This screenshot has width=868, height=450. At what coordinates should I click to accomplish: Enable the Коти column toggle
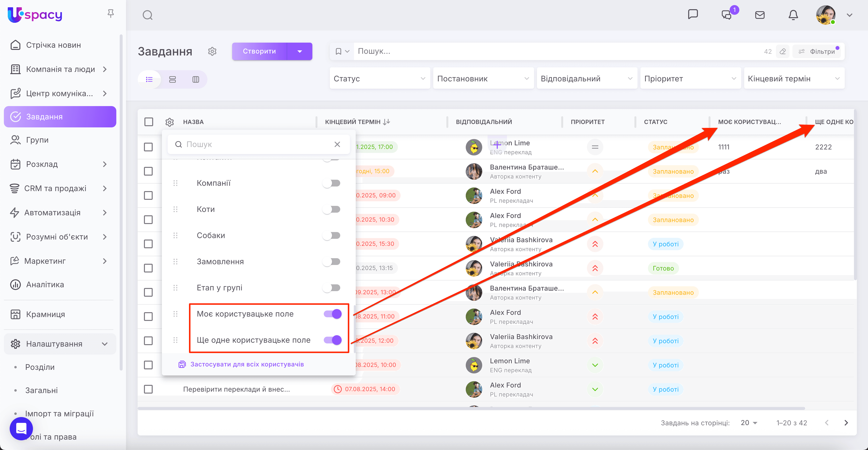[331, 209]
